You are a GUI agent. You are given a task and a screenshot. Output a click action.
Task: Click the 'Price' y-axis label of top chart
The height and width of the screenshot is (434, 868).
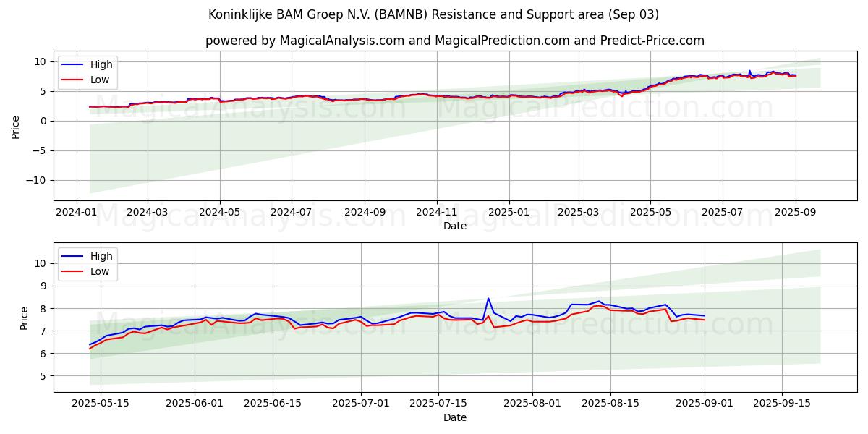click(16, 126)
